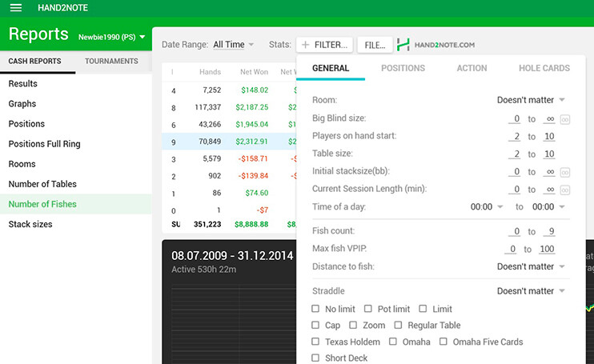Screen dimensions: 594x364
Task: Click the Hand2Note.com logo
Action: pyautogui.click(x=436, y=45)
